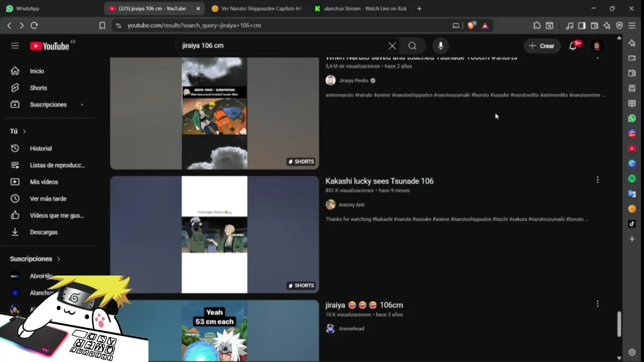Click the page vertical scrollbar thumb
Image resolution: width=644 pixels, height=362 pixels.
619,324
